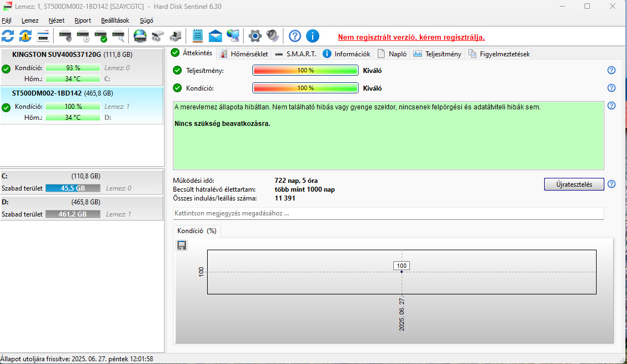Open the Teljesítmény tab
The width and height of the screenshot is (627, 364).
[x=438, y=54]
